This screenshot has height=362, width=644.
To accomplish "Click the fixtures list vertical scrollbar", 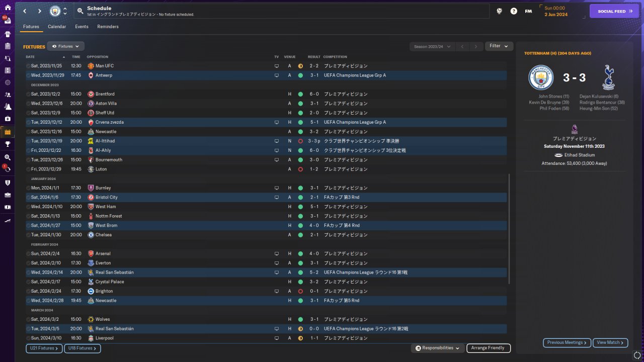I will point(509,229).
